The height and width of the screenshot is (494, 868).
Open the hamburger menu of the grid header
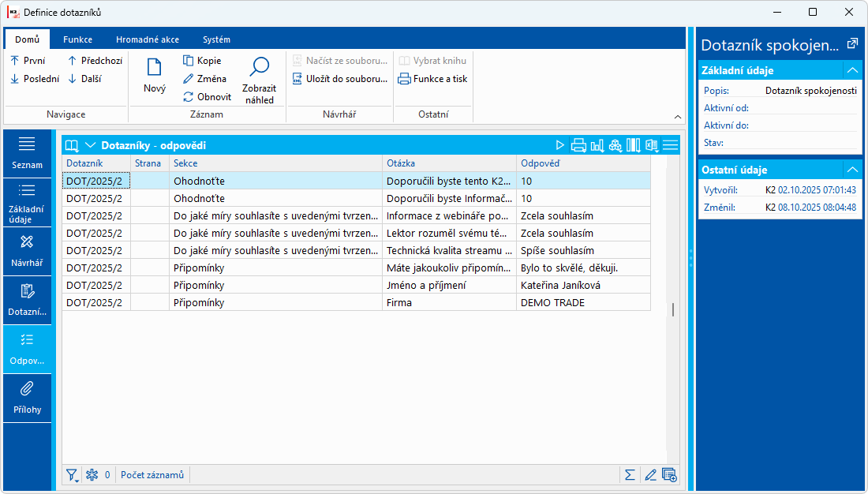[x=671, y=145]
